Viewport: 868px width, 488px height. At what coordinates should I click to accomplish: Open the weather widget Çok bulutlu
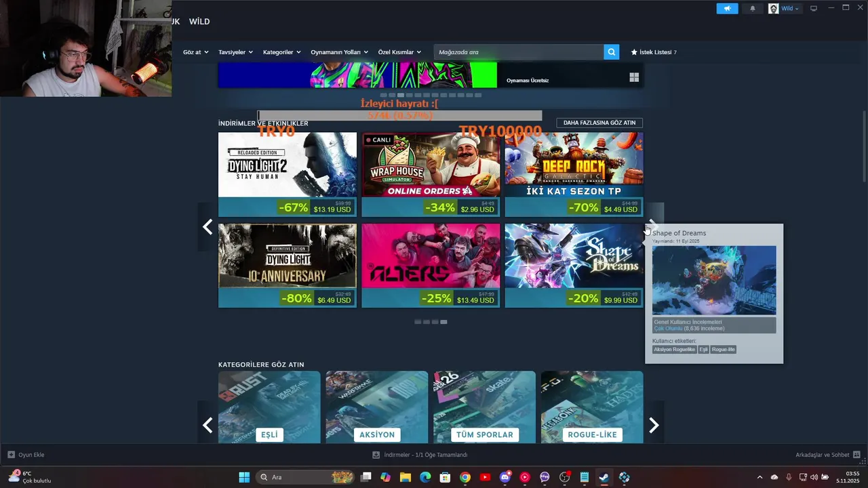pyautogui.click(x=30, y=477)
